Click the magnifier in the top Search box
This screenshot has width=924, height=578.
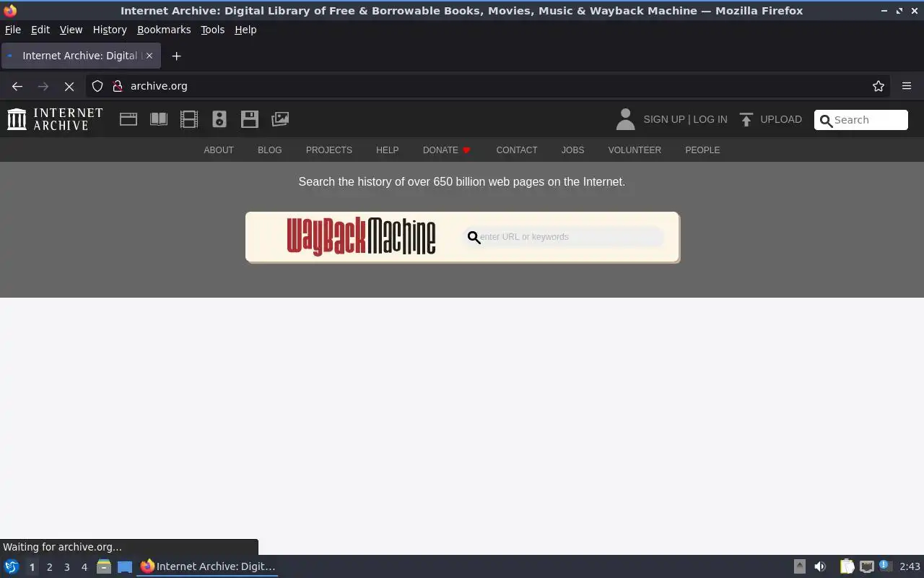pos(826,121)
